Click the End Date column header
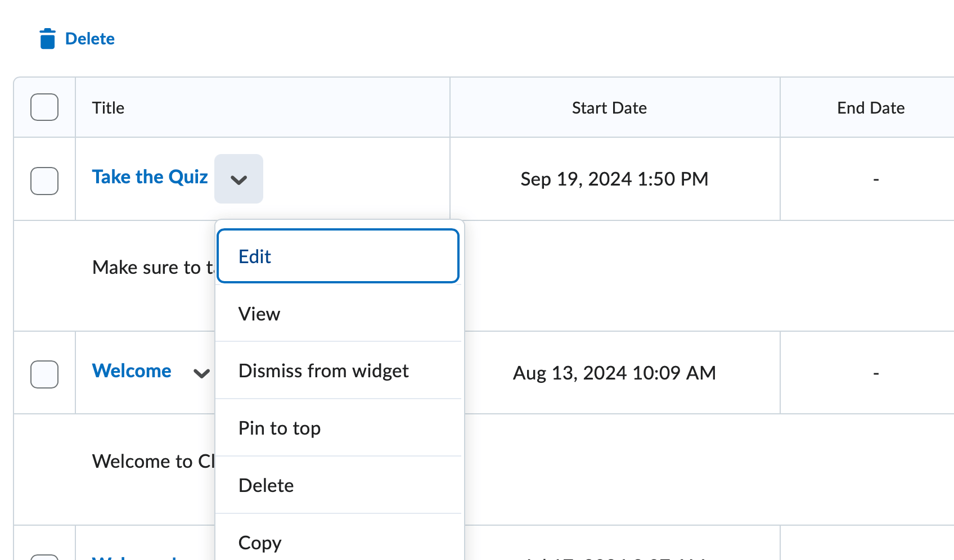 click(870, 108)
